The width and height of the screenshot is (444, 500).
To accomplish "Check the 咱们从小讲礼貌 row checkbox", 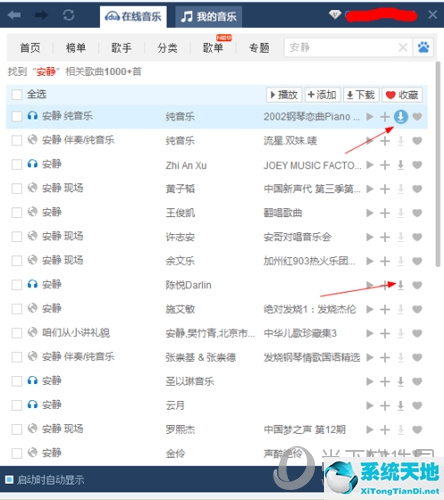I will pyautogui.click(x=17, y=333).
